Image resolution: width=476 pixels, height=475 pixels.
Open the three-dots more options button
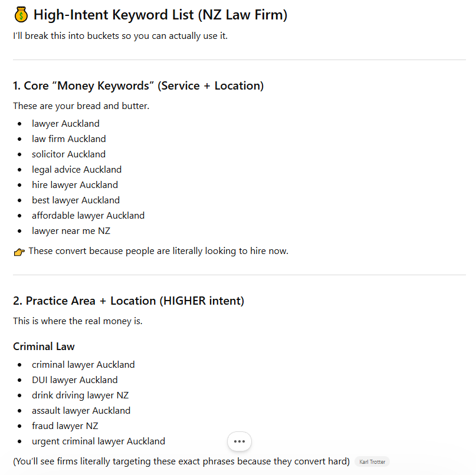pyautogui.click(x=239, y=441)
